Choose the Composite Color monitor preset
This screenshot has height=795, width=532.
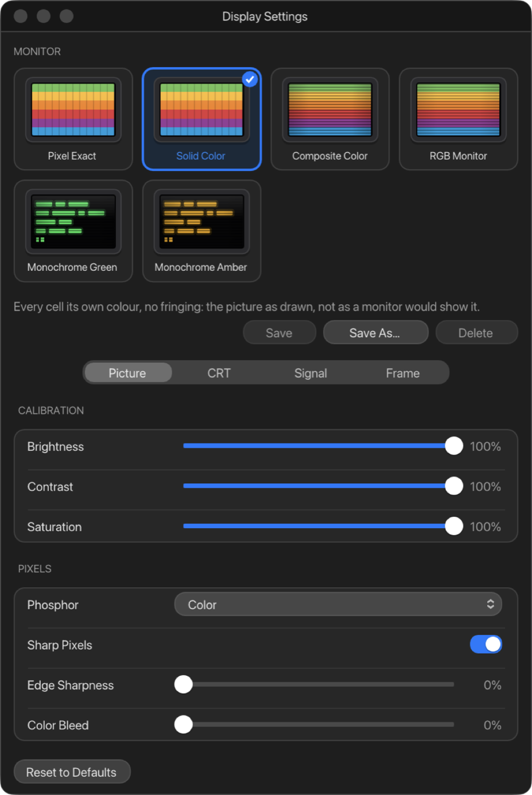pos(330,119)
